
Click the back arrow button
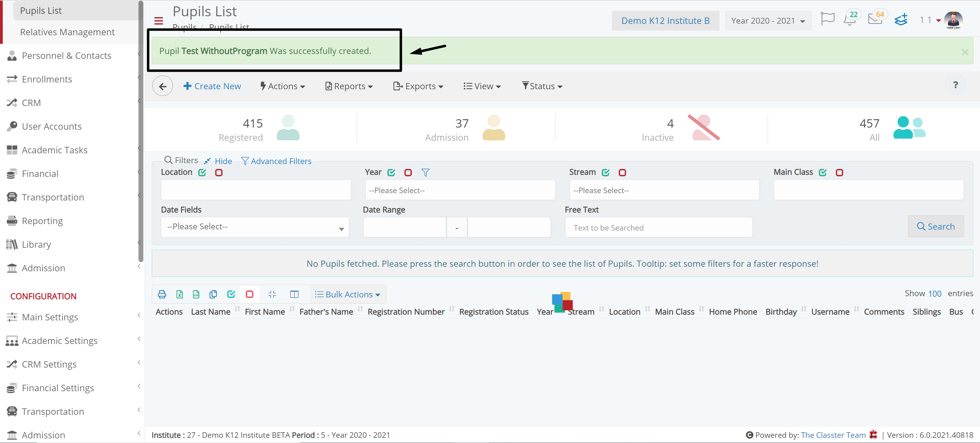pos(162,86)
